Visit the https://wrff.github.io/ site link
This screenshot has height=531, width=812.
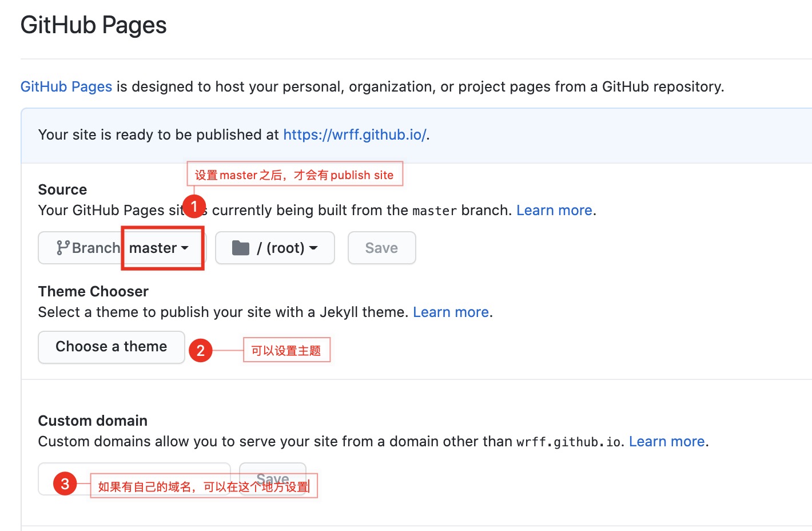pos(355,134)
